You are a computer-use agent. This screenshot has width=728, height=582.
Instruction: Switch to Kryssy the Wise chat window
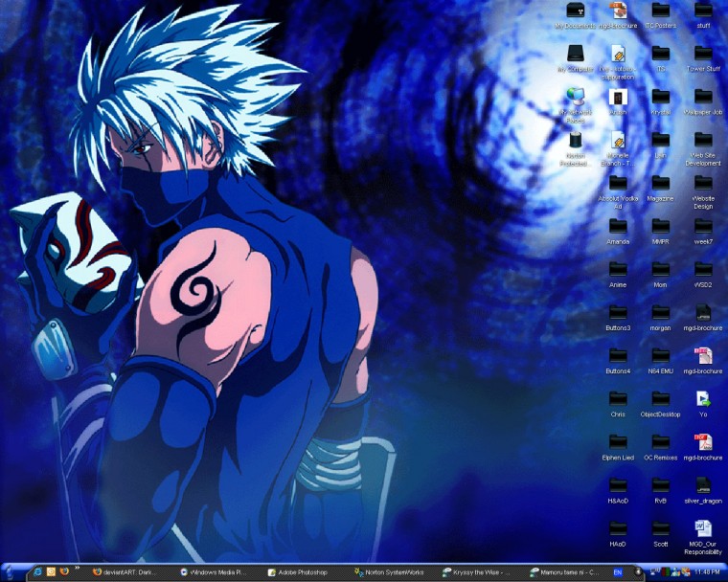pos(475,572)
